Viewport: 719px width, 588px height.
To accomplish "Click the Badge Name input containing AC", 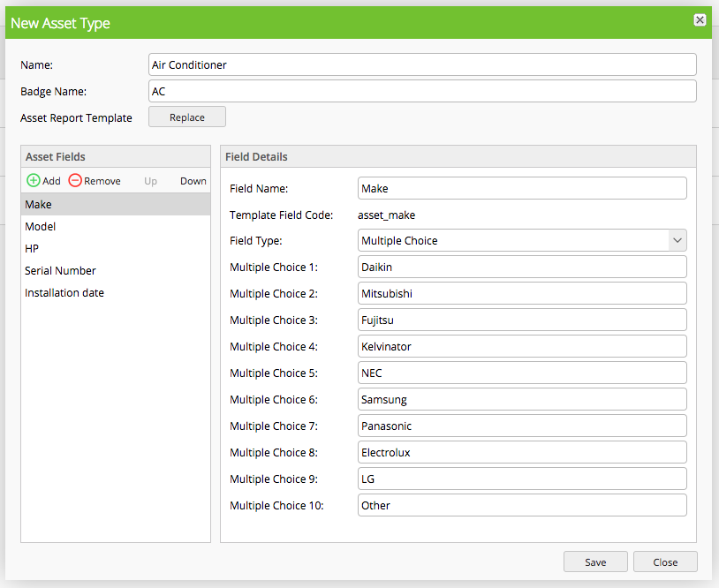I will (422, 91).
